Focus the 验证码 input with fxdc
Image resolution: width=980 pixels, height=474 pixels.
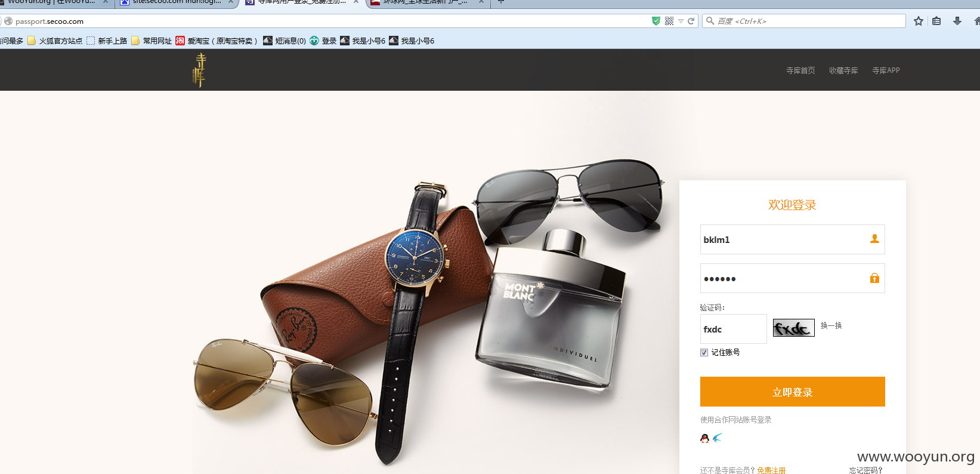[733, 329]
